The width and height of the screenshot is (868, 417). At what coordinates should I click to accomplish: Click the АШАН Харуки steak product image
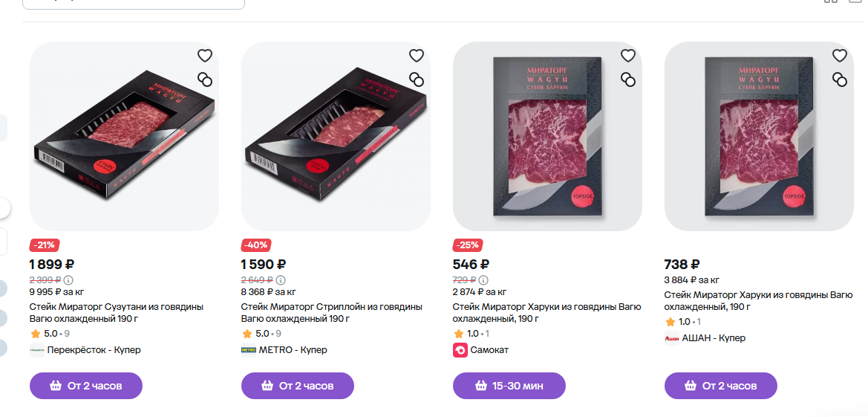[x=759, y=136]
